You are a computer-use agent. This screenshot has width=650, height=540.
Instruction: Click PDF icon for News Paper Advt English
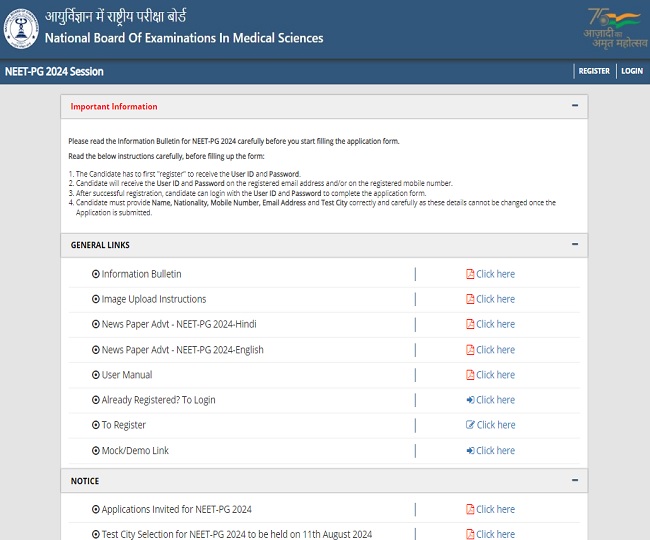pyautogui.click(x=470, y=350)
